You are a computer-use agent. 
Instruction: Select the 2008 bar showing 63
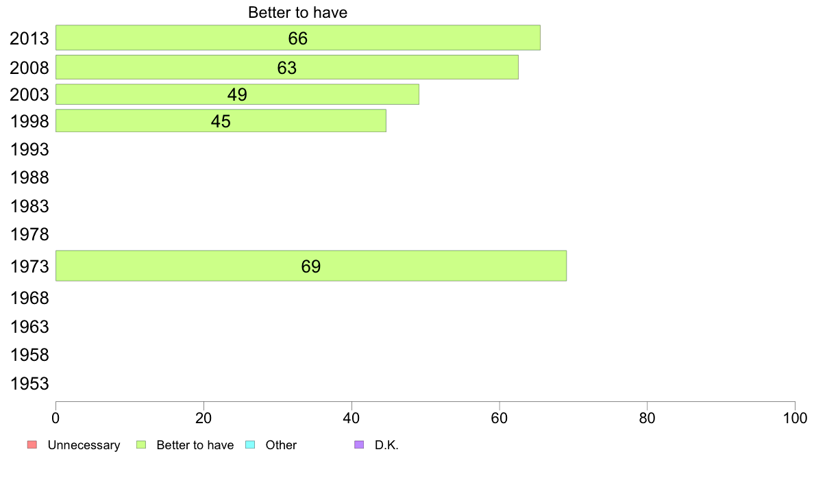(287, 68)
